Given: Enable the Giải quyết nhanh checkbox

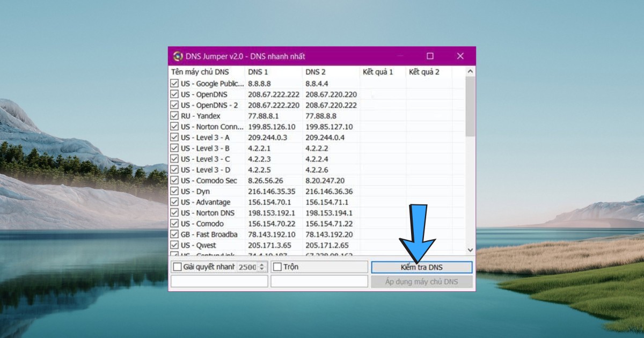Looking at the screenshot, I should tap(178, 267).
